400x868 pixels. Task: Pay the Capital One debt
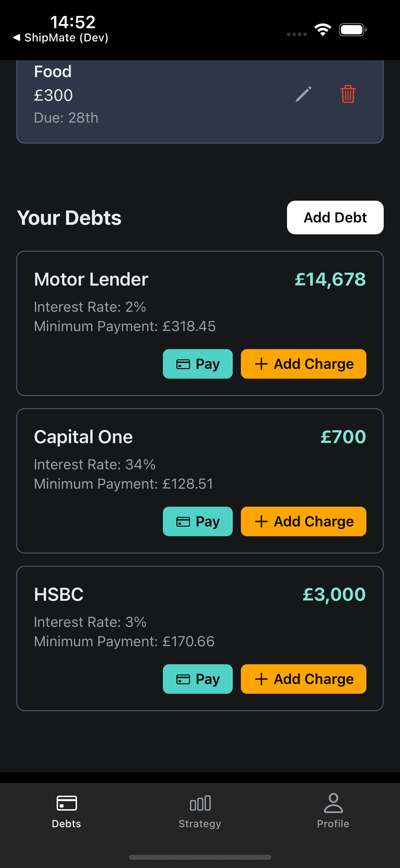point(198,521)
